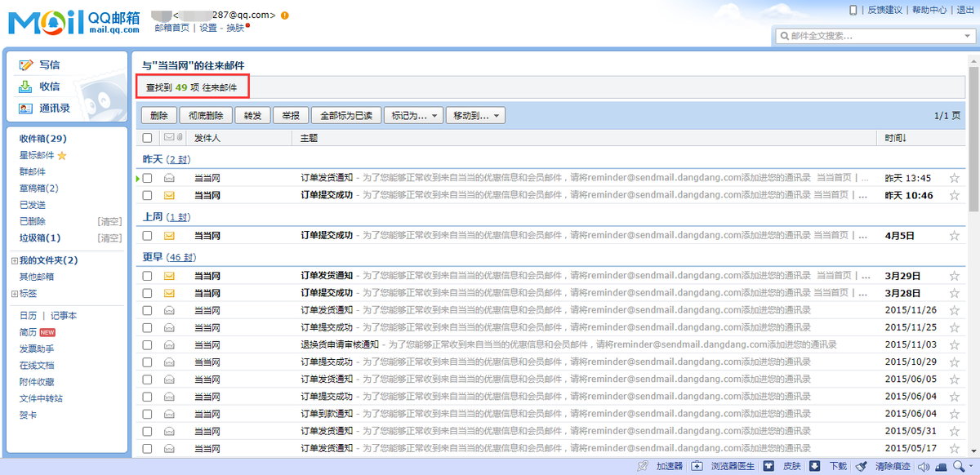Open the 退换货申请审核通知 email
This screenshot has width=980, height=475.
(340, 345)
